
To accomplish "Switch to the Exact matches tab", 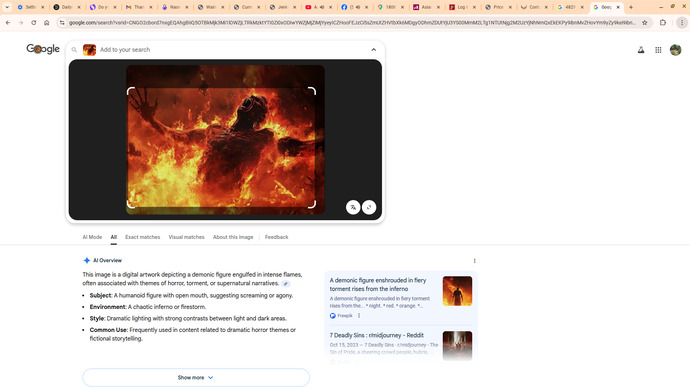I will [x=143, y=237].
